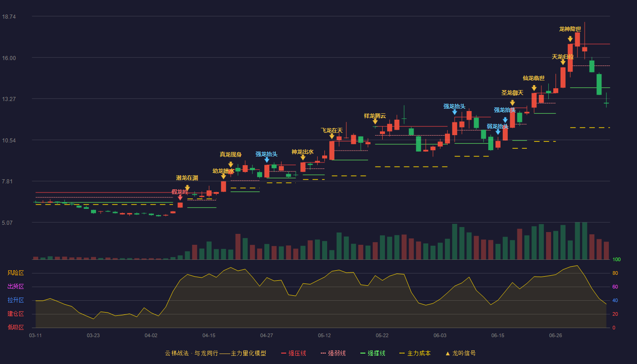This screenshot has height=364, width=637.
Task: Click the red 假龙吟 signal arrow
Action: coord(180,197)
